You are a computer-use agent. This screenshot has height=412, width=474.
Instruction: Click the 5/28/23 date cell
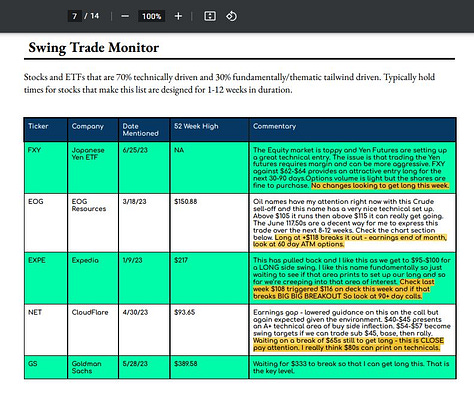click(144, 367)
